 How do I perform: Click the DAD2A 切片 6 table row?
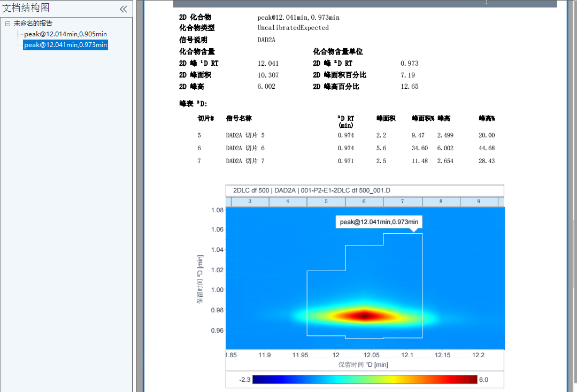coord(346,148)
